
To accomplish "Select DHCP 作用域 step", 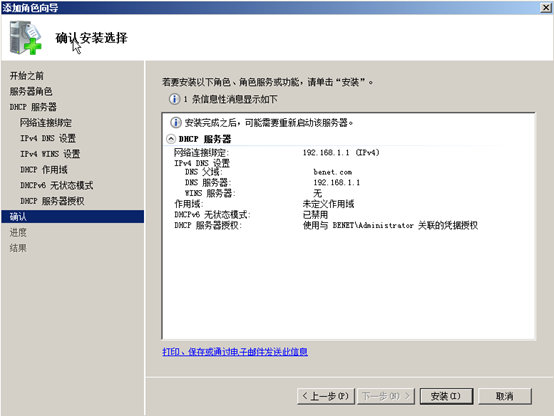I will (44, 170).
